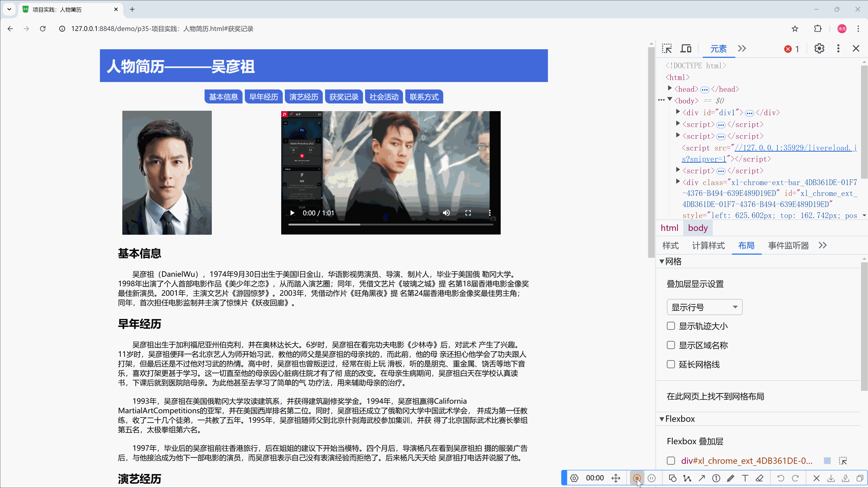Copy capture with overlapping squares icon
Image resolution: width=868 pixels, height=488 pixels.
pyautogui.click(x=860, y=478)
